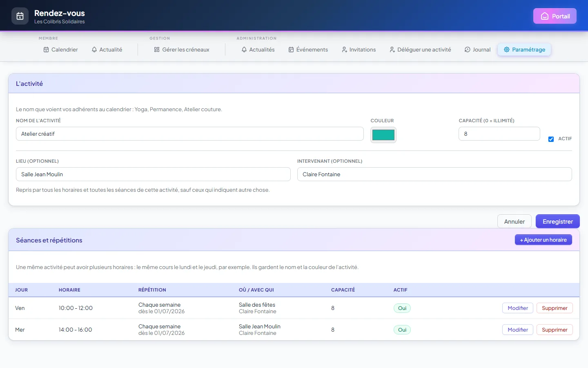The width and height of the screenshot is (588, 368).
Task: Click Supprimer for the Ven schedule
Action: 555,308
